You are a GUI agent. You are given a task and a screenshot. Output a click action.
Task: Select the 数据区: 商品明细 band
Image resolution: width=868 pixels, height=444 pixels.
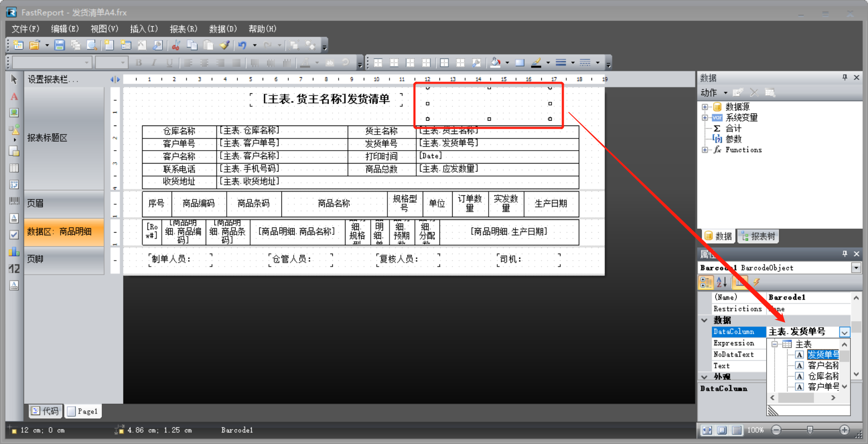click(x=64, y=232)
